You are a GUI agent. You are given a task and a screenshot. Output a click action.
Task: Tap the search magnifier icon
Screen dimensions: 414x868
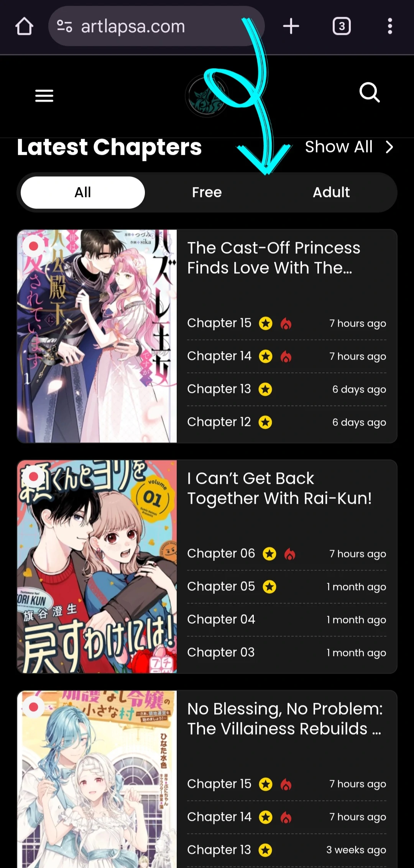pos(370,92)
